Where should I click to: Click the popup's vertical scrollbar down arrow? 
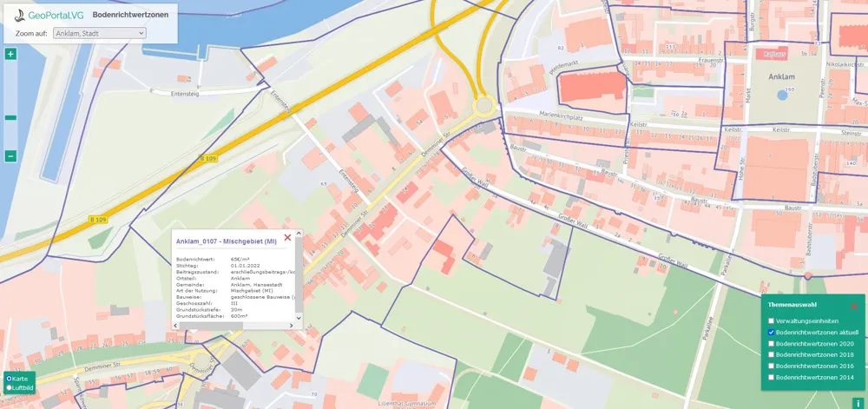299,318
